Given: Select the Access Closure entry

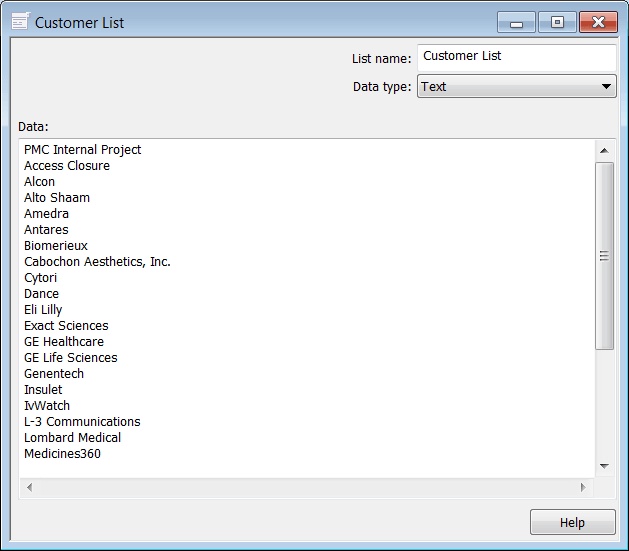Looking at the screenshot, I should [x=67, y=166].
